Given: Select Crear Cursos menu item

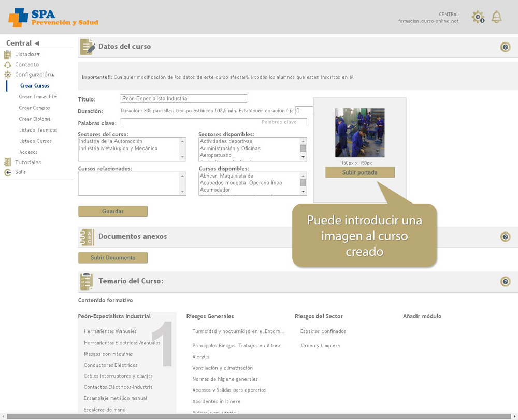Looking at the screenshot, I should pyautogui.click(x=35, y=85).
